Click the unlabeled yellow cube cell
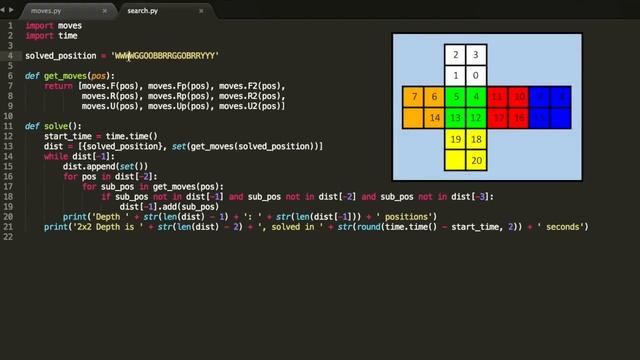 click(455, 160)
